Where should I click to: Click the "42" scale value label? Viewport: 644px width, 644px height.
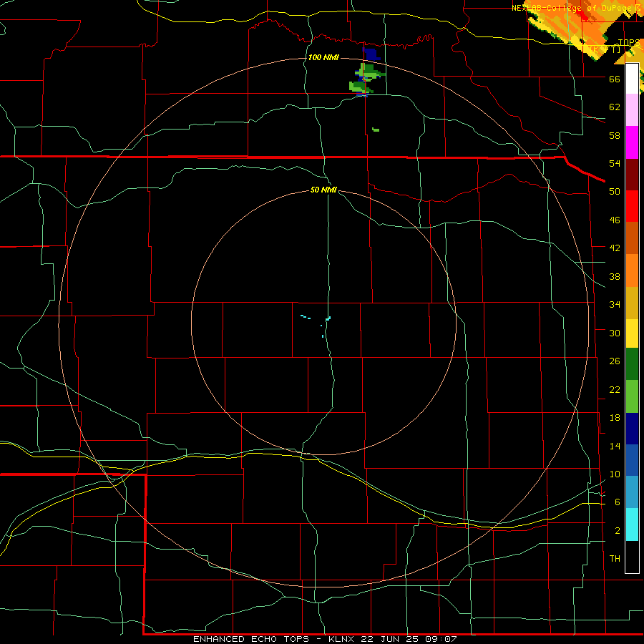[615, 248]
